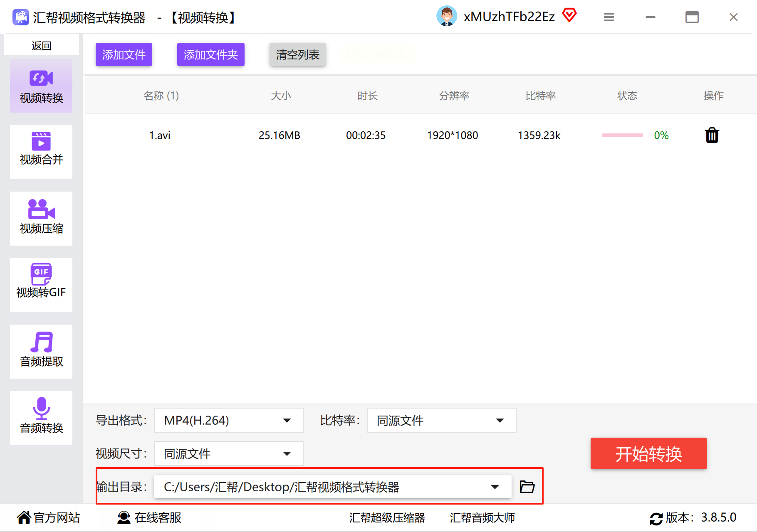
Task: Select the 视频转换 sidebar tab
Action: (x=41, y=86)
